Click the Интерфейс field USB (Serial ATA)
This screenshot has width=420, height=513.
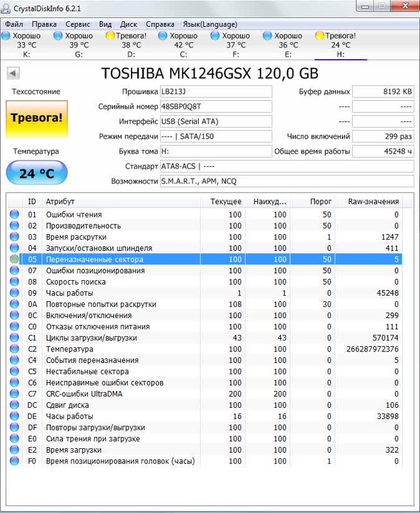[x=216, y=122]
